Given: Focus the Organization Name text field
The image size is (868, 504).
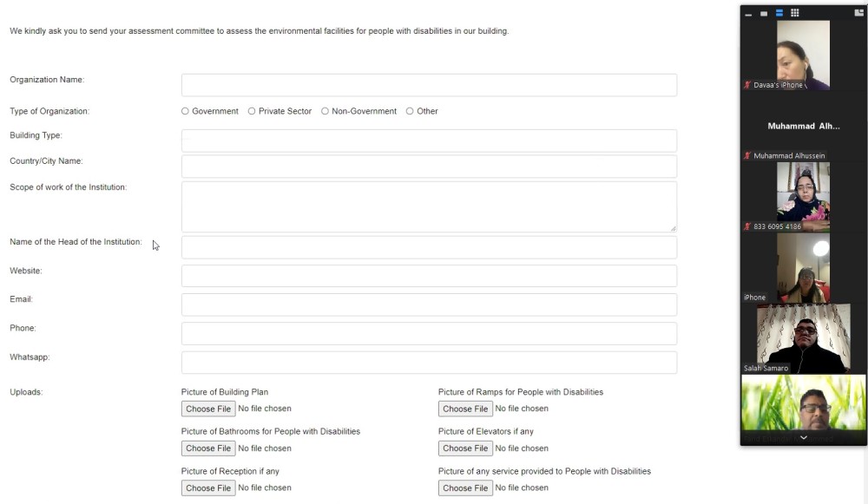Looking at the screenshot, I should tap(429, 85).
